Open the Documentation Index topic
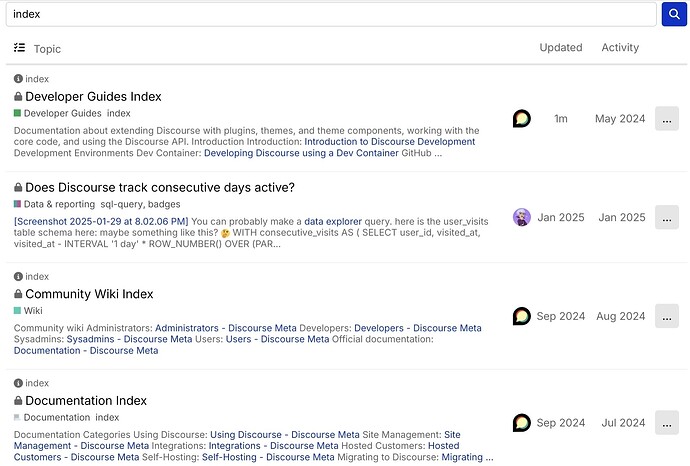This screenshot has height=466, width=690. [x=86, y=400]
